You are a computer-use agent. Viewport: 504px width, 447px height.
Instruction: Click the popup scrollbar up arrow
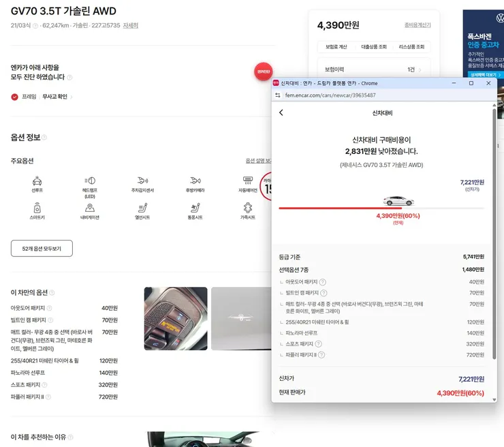(x=494, y=105)
